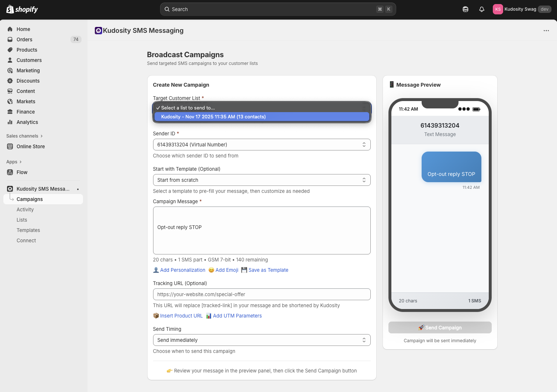Click the Orders inbox icon
The height and width of the screenshot is (392, 557).
[10, 39]
